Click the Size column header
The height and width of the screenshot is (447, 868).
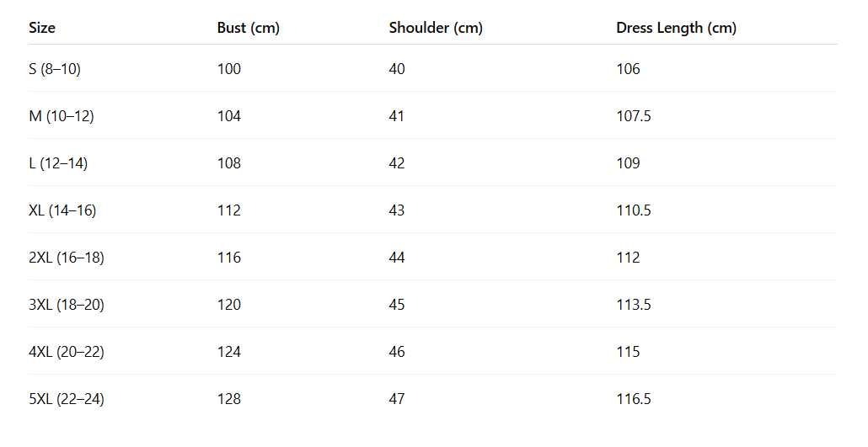pyautogui.click(x=42, y=28)
